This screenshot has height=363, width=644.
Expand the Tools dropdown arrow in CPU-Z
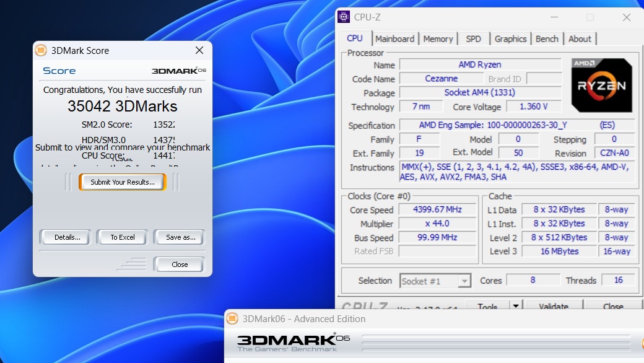coord(515,306)
